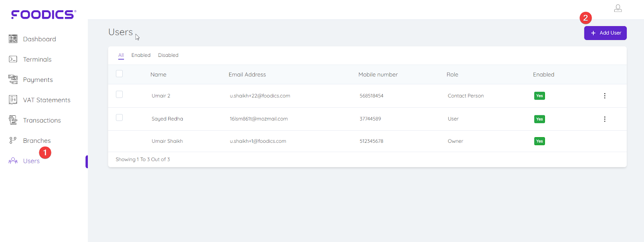Click the Yes badge for Sayed Redha

539,119
